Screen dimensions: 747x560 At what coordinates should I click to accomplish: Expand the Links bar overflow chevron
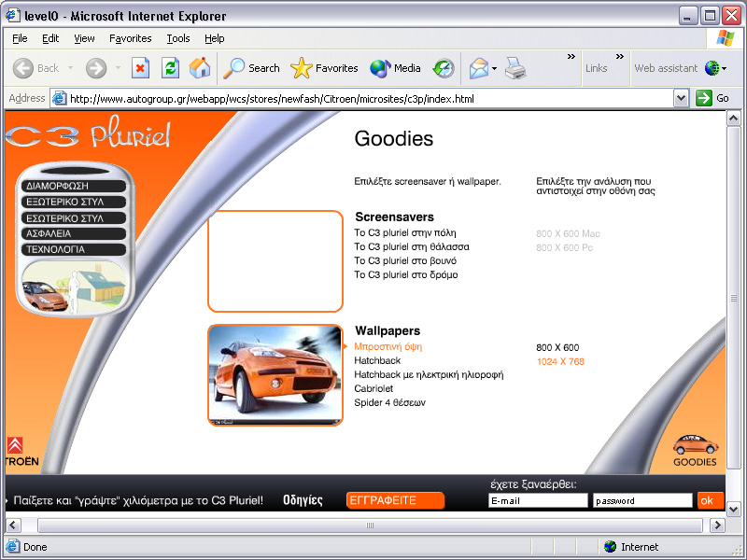click(619, 57)
